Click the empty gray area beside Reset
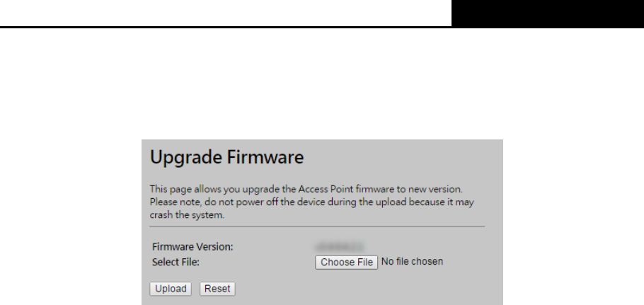Image resolution: width=644 pixels, height=305 pixels. tap(366, 289)
